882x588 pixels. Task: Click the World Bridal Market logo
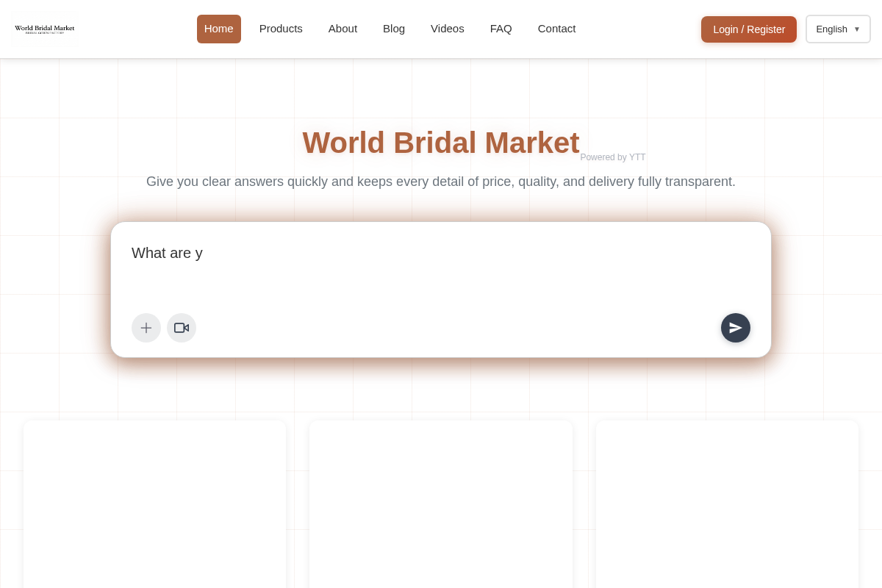[x=45, y=29]
